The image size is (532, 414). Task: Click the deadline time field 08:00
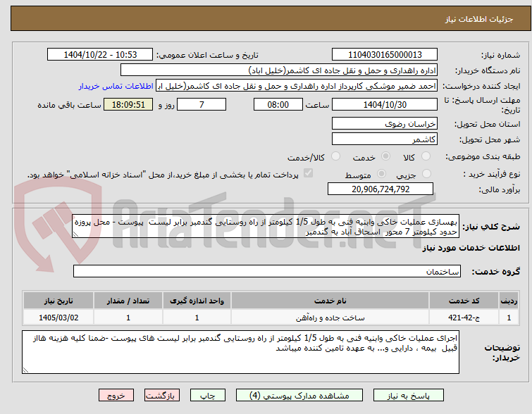click(x=278, y=104)
